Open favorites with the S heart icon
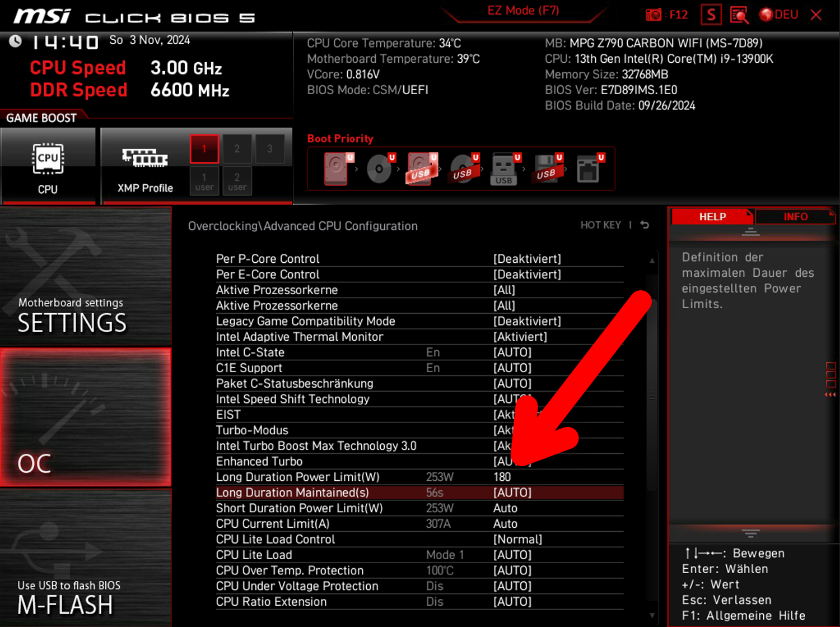Image resolution: width=840 pixels, height=627 pixels. click(x=711, y=15)
